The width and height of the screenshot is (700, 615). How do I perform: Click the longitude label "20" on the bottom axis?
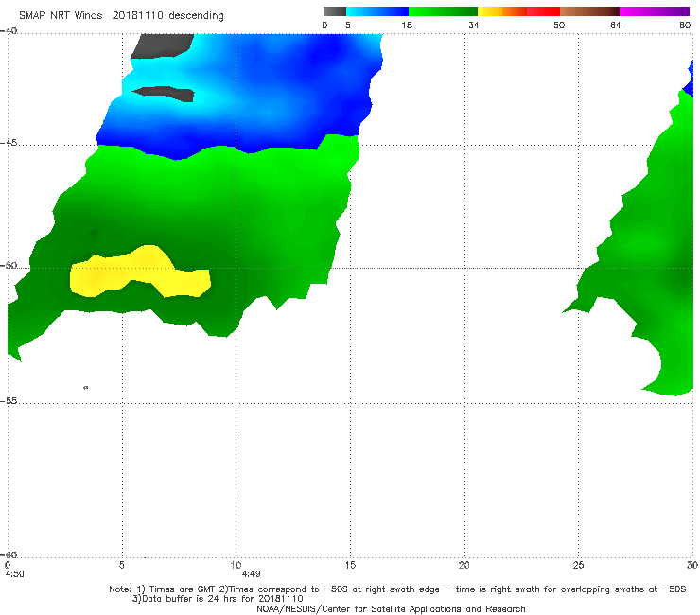tap(464, 565)
